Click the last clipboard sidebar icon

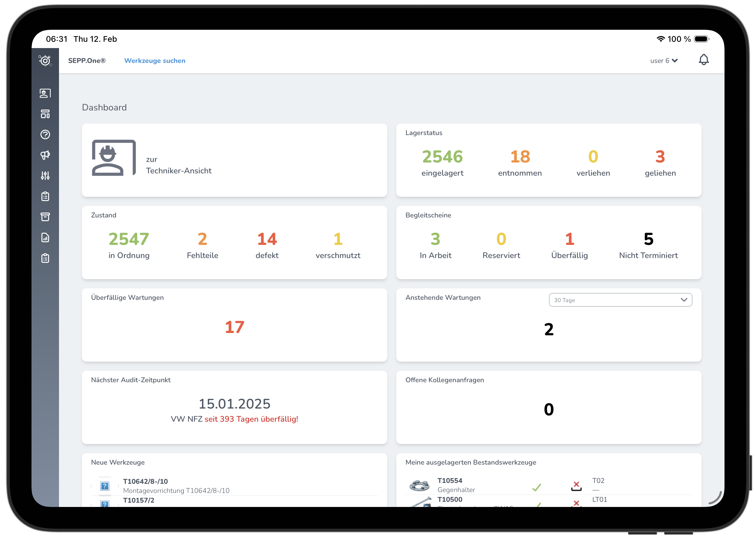click(45, 258)
